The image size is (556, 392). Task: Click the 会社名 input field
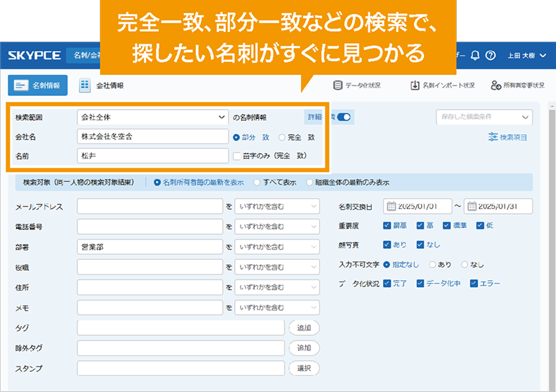pyautogui.click(x=153, y=137)
